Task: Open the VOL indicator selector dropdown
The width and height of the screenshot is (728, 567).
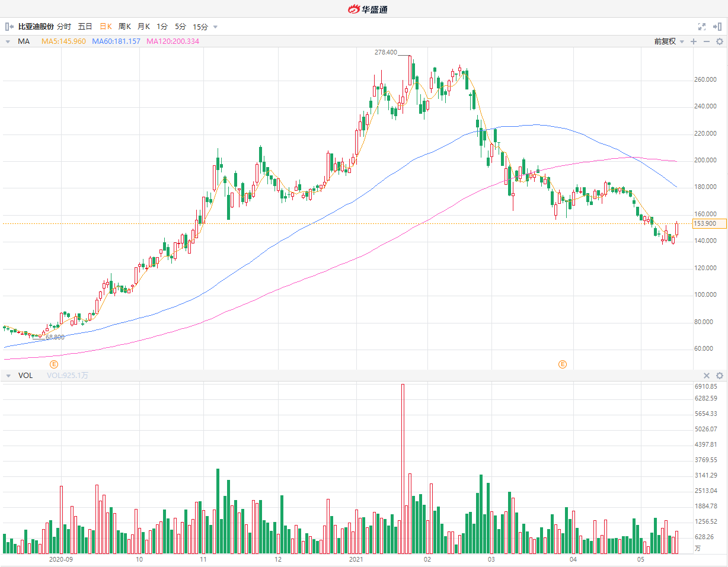Action: tap(8, 376)
